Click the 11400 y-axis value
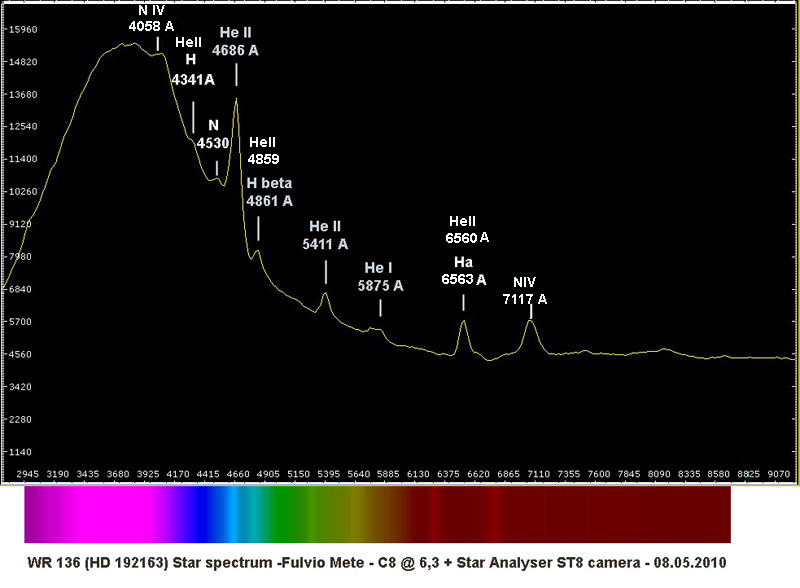Viewport: 800px width, 588px height. click(23, 159)
